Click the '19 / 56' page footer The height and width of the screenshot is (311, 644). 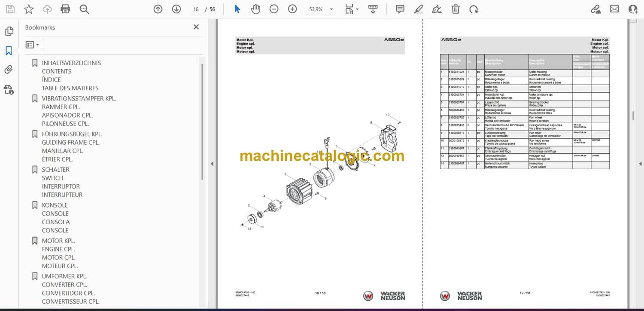click(x=525, y=293)
